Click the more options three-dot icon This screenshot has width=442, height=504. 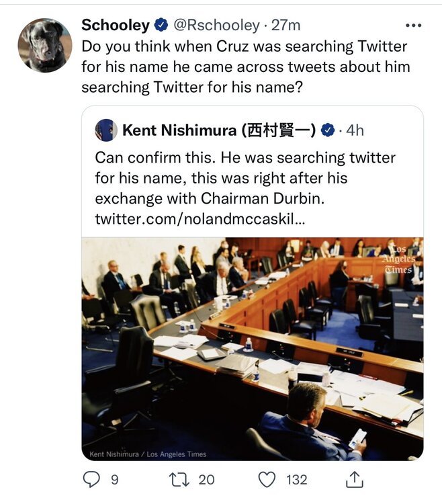pos(414,26)
